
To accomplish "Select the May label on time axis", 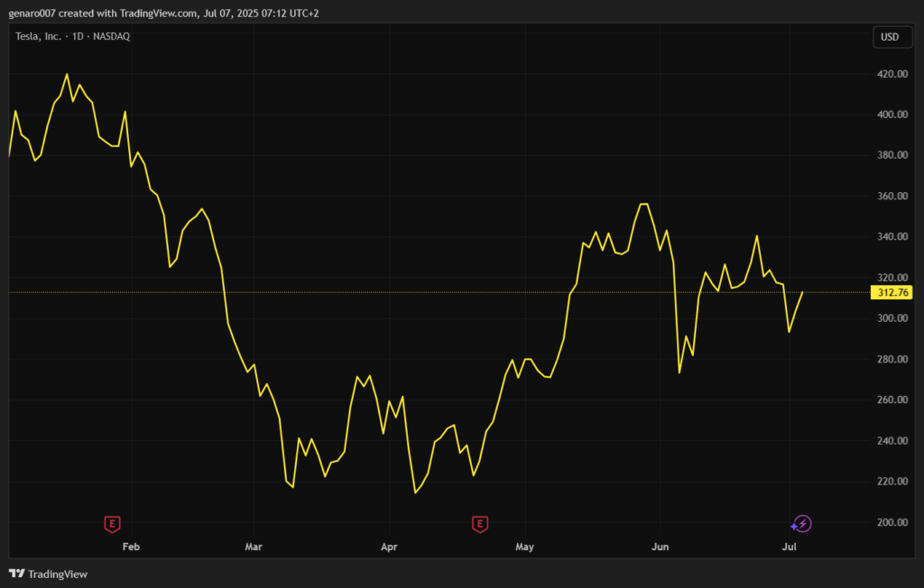I will [x=524, y=547].
